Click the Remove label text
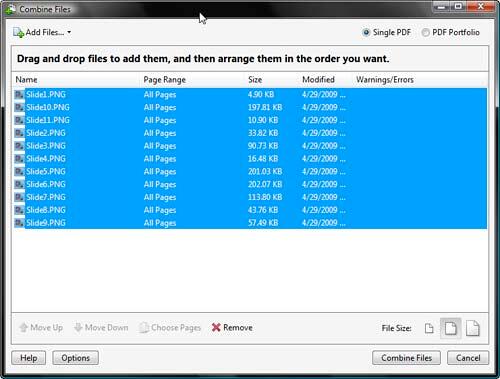 point(238,328)
